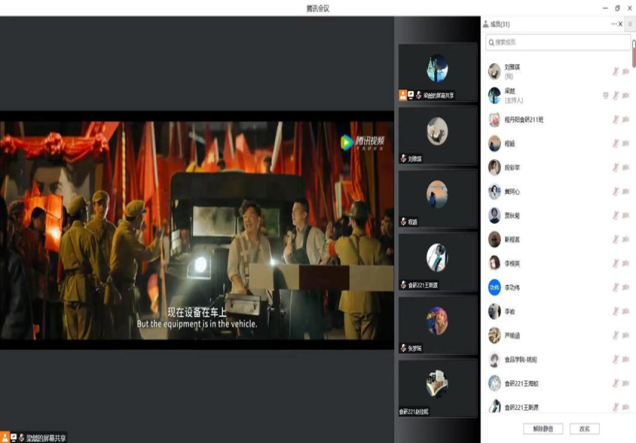
Task: Click the members icon beside 成员(31)
Action: tap(486, 24)
